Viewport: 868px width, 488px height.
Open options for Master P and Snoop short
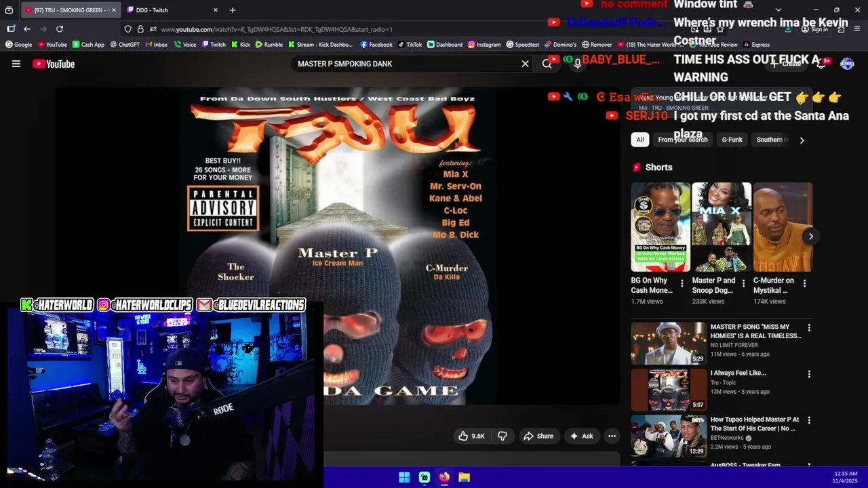(743, 283)
